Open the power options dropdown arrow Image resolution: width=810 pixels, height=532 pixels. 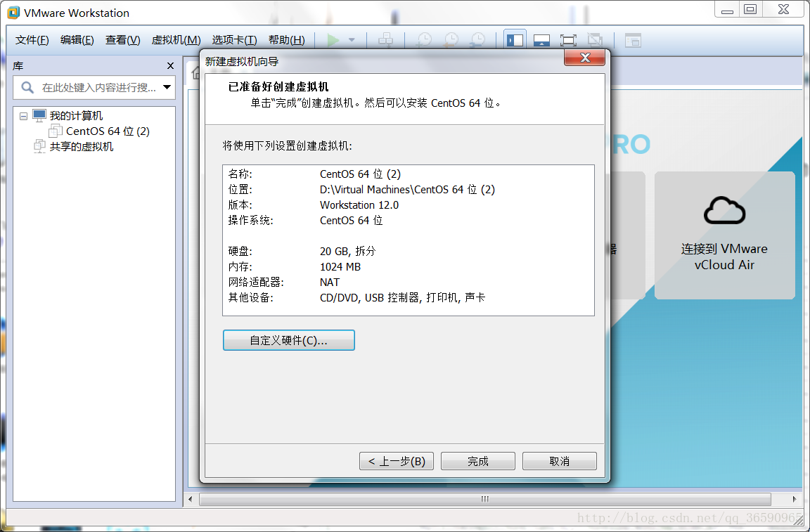click(352, 40)
